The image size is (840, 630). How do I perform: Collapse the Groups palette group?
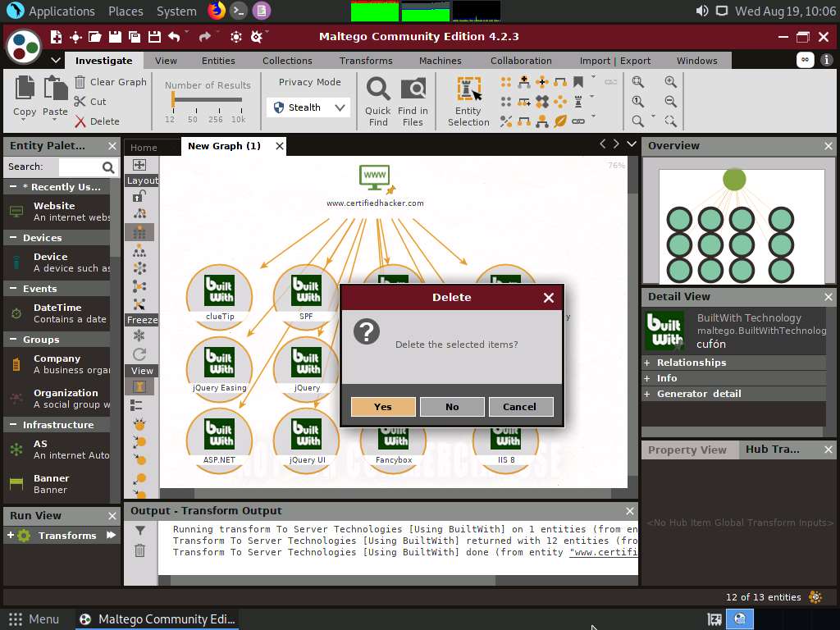coord(13,339)
